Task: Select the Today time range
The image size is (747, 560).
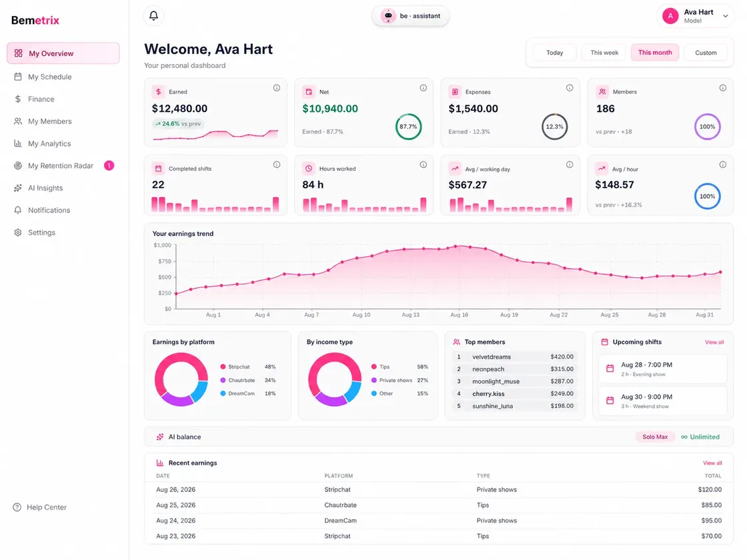Action: 554,53
